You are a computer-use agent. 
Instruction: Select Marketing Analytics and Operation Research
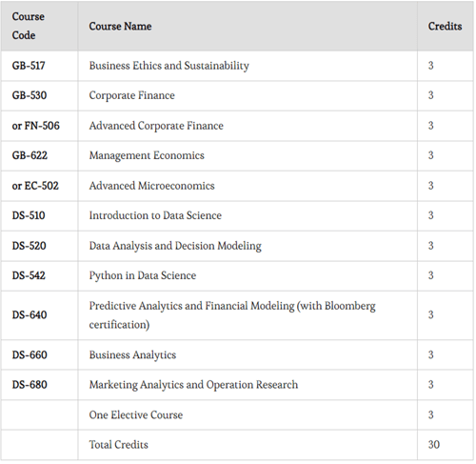tap(193, 385)
